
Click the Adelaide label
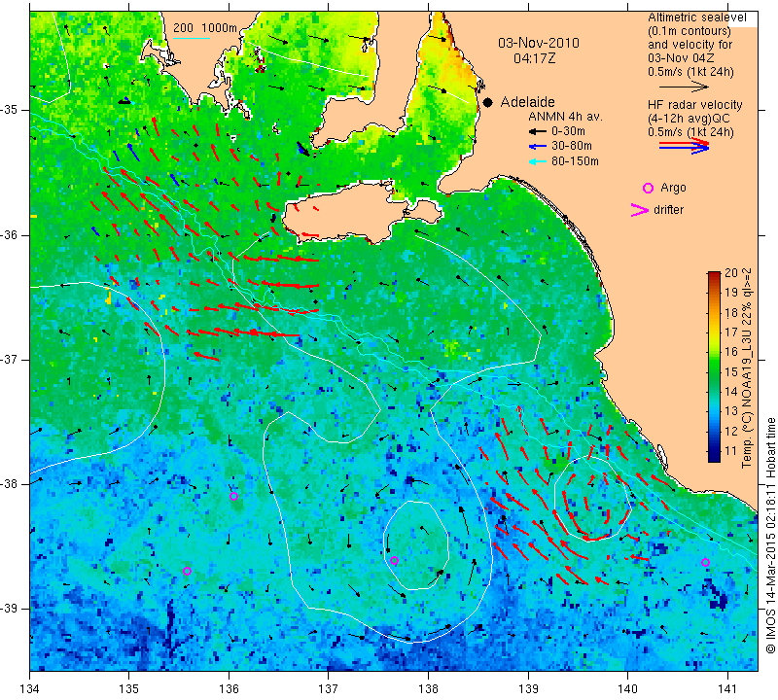527,102
